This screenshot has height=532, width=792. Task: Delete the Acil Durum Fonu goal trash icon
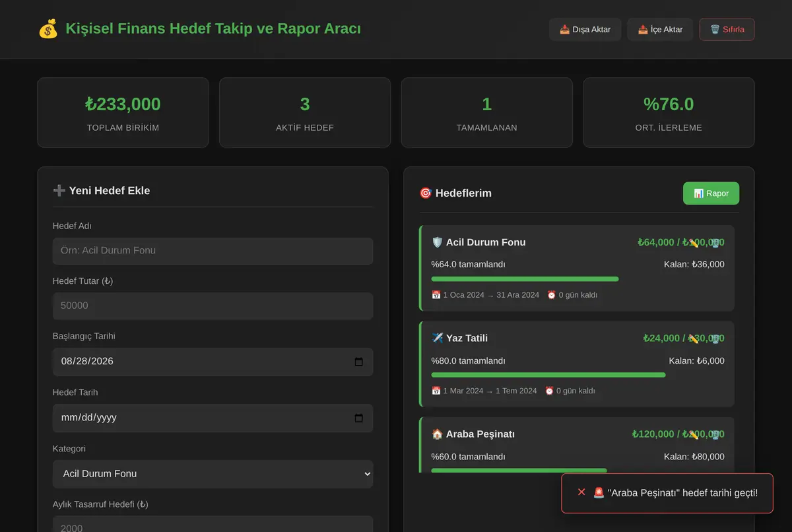715,243
